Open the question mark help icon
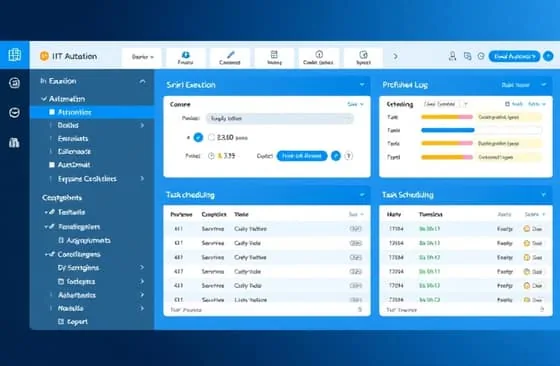The image size is (560, 366). coord(349,156)
